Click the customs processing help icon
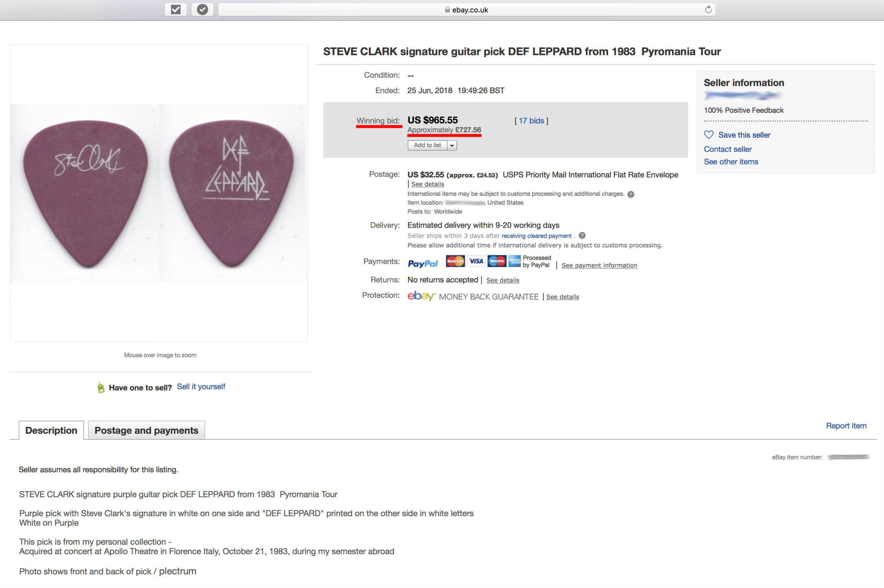The height and width of the screenshot is (588, 884). [631, 194]
